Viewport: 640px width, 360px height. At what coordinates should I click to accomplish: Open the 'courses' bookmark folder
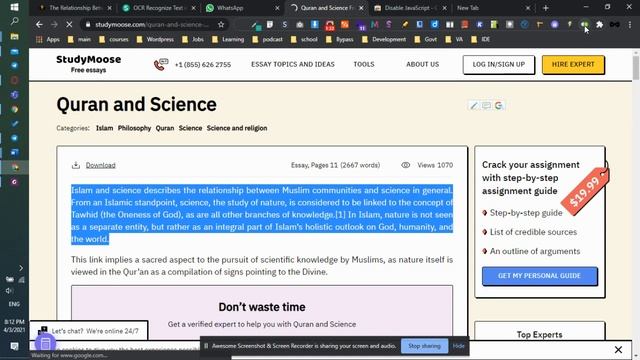(x=114, y=39)
